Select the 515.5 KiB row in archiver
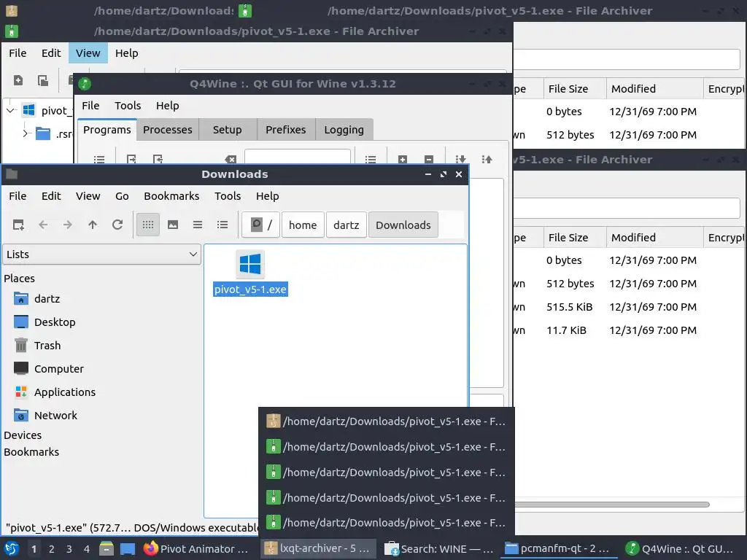 point(629,307)
